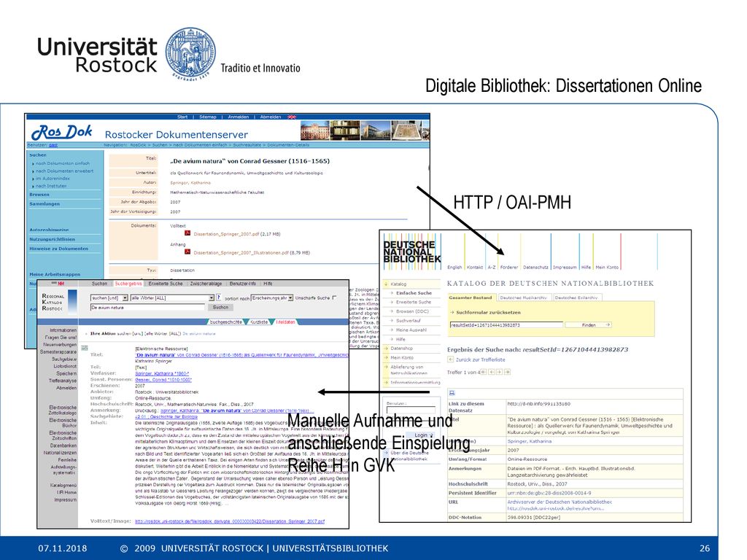This screenshot has height=560, width=747.
Task: Click the first building photo in RosDok banner
Action: (314, 130)
